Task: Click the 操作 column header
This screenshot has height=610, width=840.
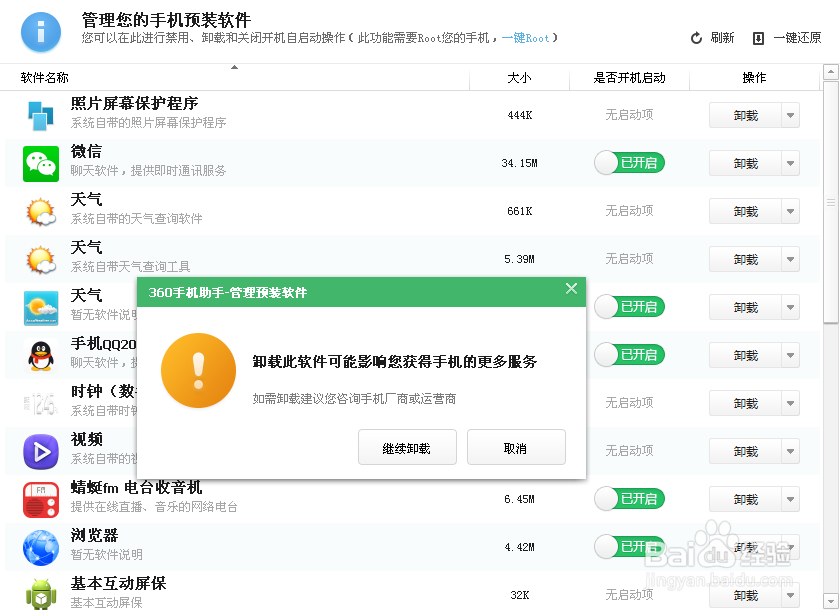Action: (x=754, y=78)
